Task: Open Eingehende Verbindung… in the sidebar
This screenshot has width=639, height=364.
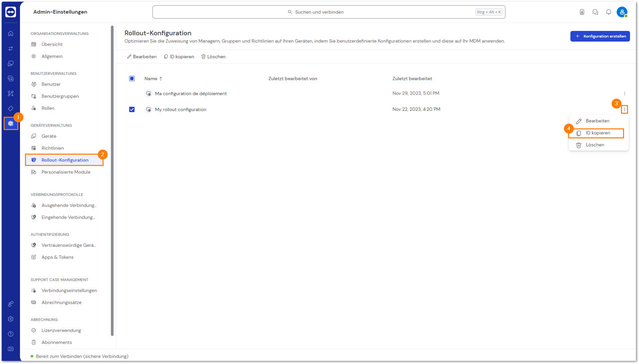Action: click(68, 217)
